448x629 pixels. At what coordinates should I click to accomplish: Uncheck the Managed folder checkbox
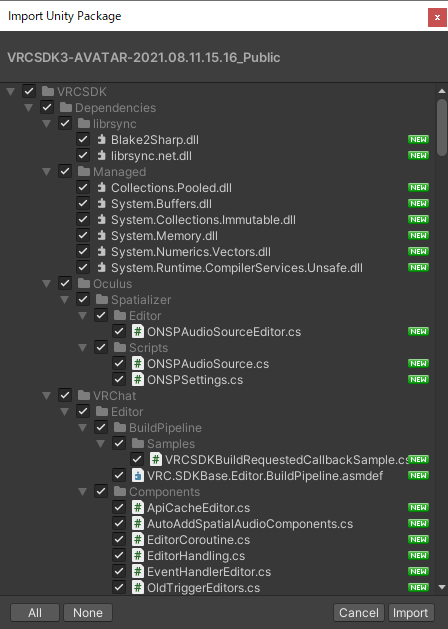click(65, 171)
